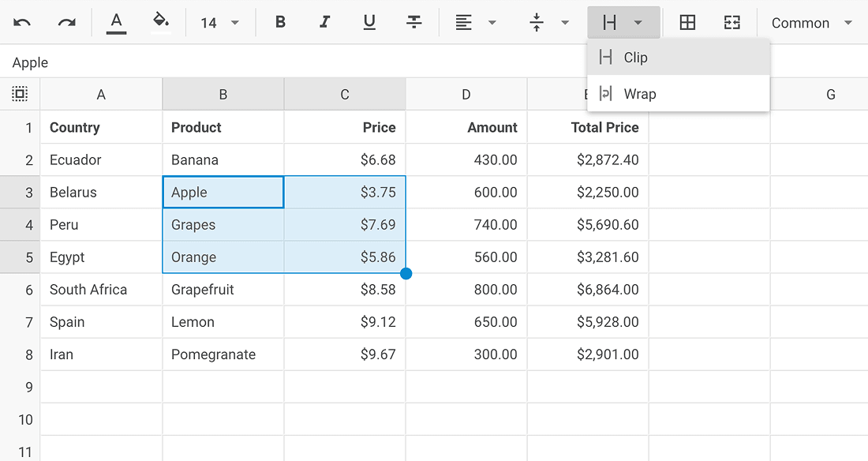Click the cell borders icon
Image resolution: width=868 pixels, height=461 pixels.
687,23
